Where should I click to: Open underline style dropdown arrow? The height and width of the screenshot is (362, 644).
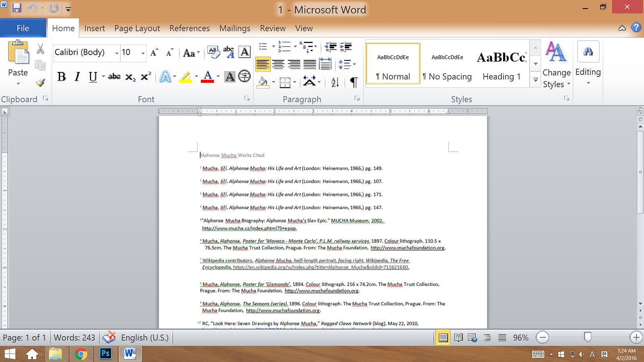pos(103,76)
